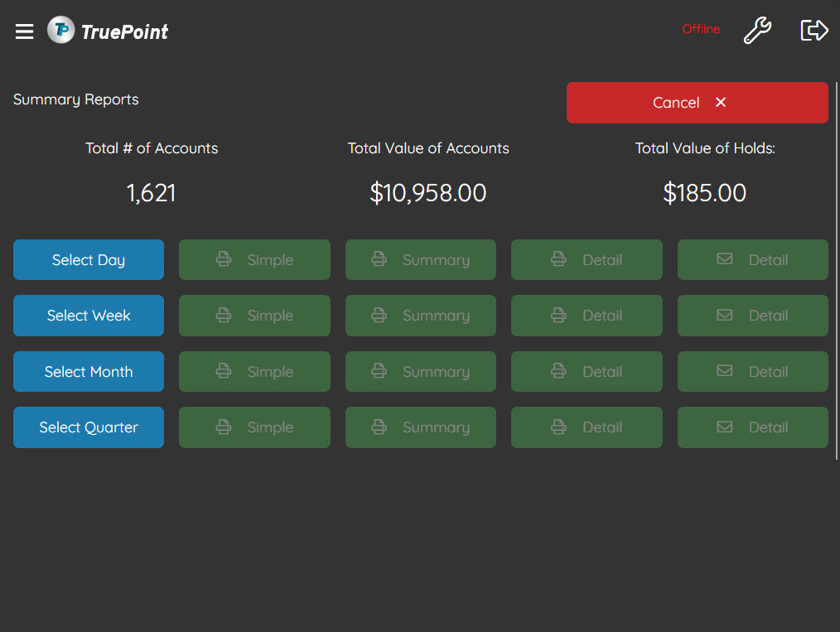
Task: Click envelope icon in quarterly Detail button
Action: pyautogui.click(x=725, y=427)
